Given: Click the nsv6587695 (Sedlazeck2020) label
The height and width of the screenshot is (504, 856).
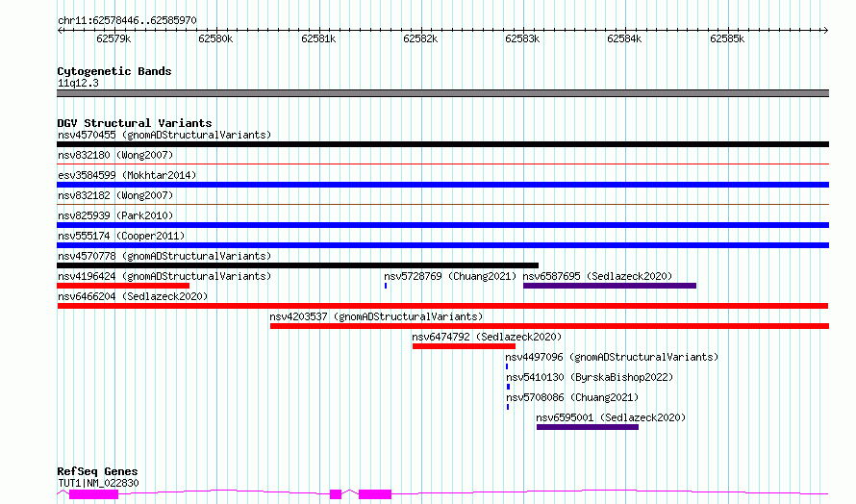Looking at the screenshot, I should [597, 276].
